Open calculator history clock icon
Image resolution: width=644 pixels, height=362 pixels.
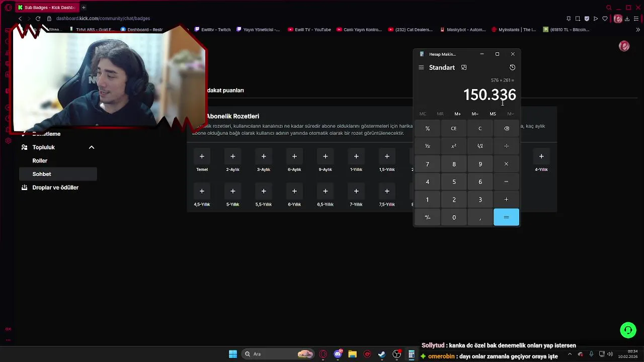pos(512,67)
